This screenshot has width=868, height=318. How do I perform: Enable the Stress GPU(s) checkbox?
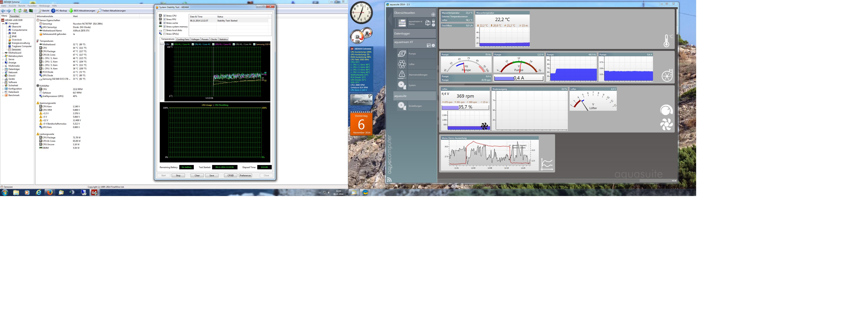coord(164,34)
